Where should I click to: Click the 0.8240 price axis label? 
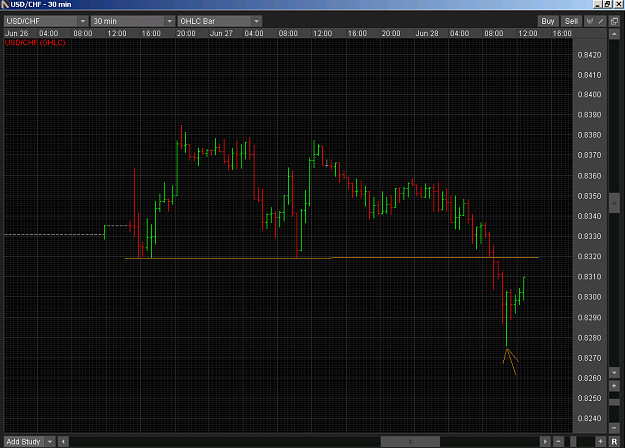click(589, 418)
